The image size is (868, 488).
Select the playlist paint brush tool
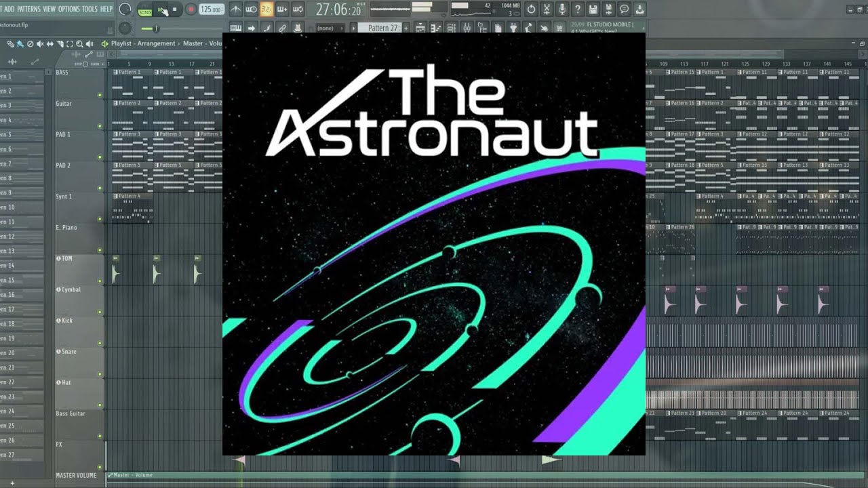[20, 43]
